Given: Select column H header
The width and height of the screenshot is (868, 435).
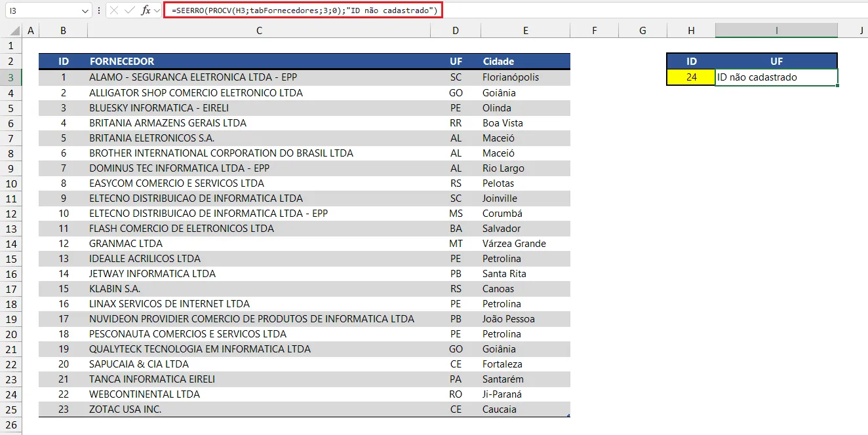Looking at the screenshot, I should (691, 31).
